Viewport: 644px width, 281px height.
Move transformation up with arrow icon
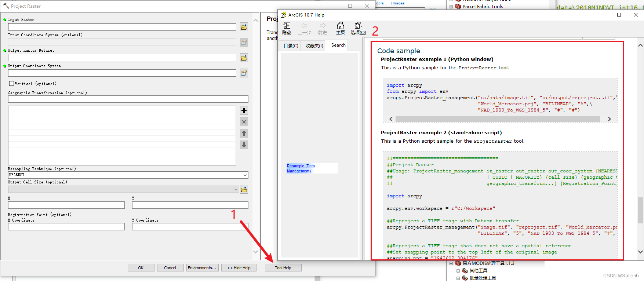[244, 133]
